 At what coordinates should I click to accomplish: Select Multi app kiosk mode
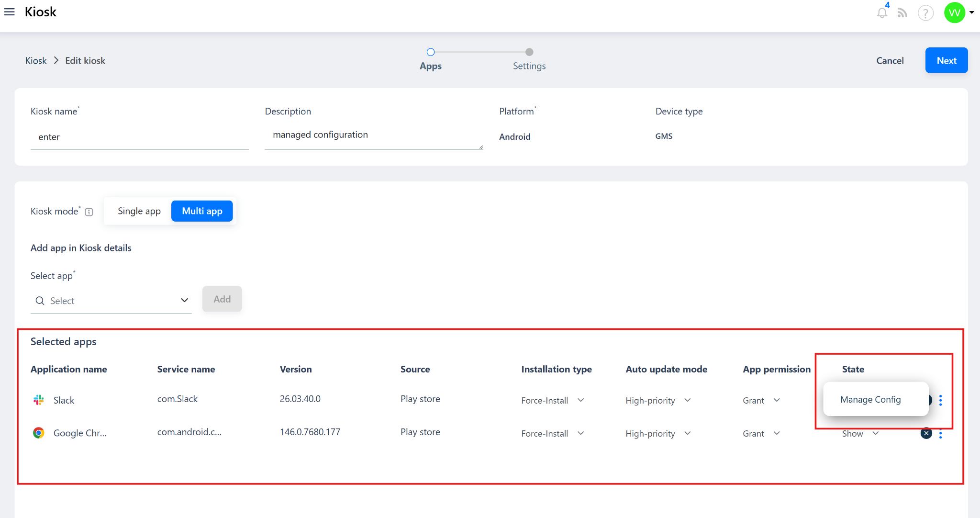click(x=202, y=211)
